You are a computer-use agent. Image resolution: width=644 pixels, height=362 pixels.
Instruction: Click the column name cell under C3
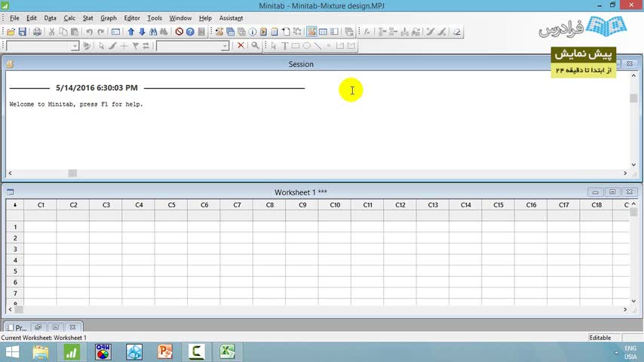pyautogui.click(x=106, y=215)
